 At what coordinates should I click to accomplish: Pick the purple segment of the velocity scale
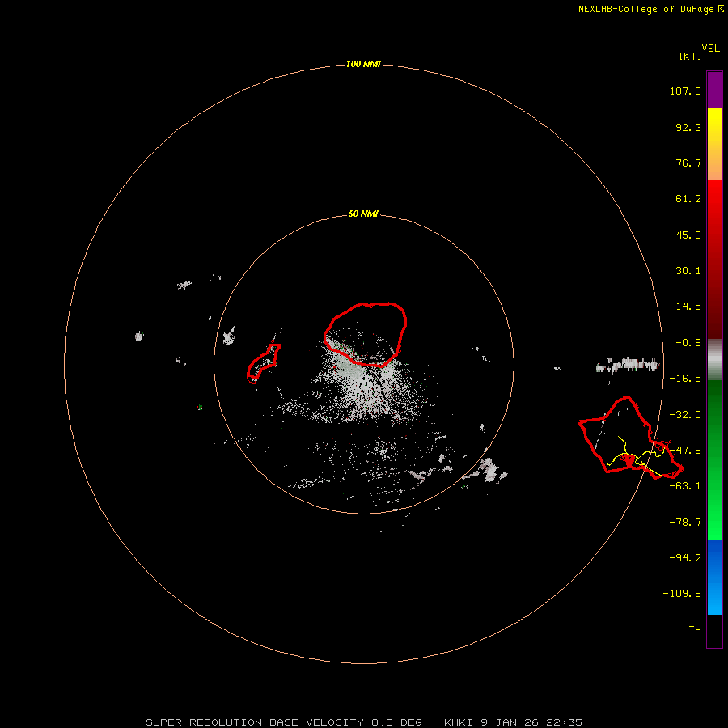tap(714, 90)
